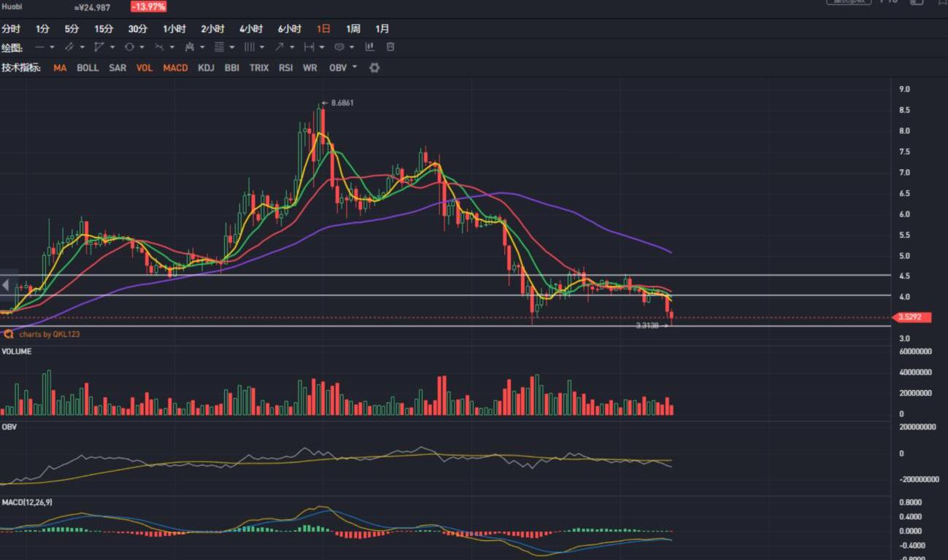Open dropdown arrow next to measure tool
This screenshot has height=560, width=948.
click(321, 47)
